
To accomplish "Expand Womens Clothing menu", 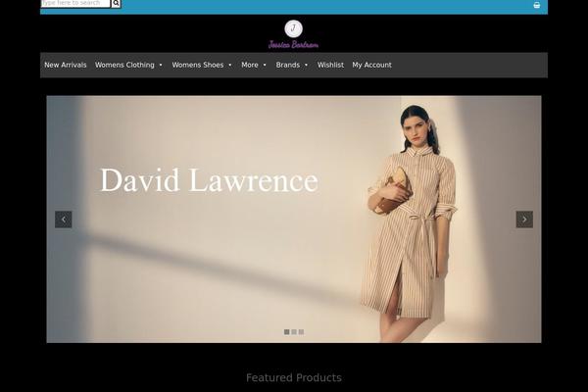I will pyautogui.click(x=128, y=65).
